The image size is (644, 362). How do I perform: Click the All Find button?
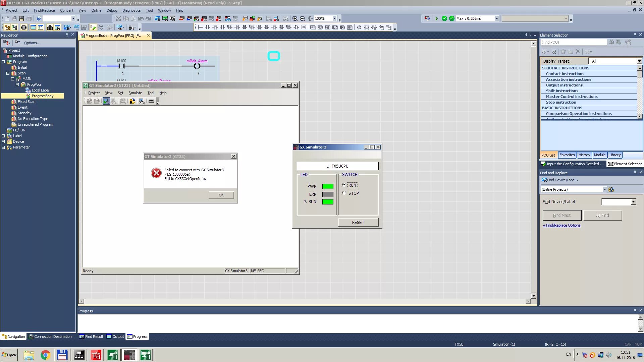602,216
